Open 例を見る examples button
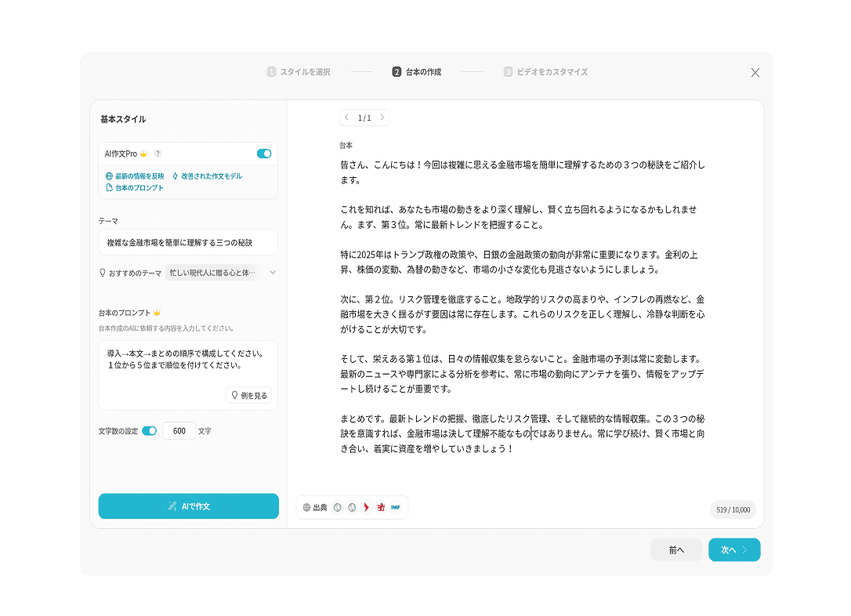Screen dimensions: 851x616 click(248, 395)
